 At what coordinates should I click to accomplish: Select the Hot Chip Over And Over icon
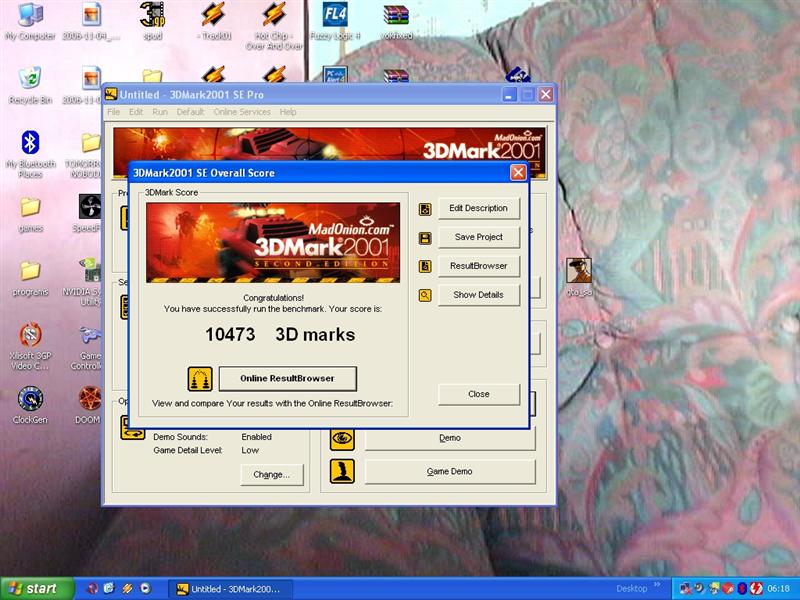[274, 27]
